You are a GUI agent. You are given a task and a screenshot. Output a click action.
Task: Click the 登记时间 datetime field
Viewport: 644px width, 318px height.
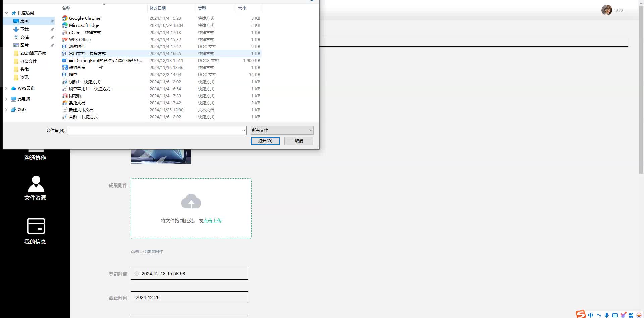pos(190,274)
